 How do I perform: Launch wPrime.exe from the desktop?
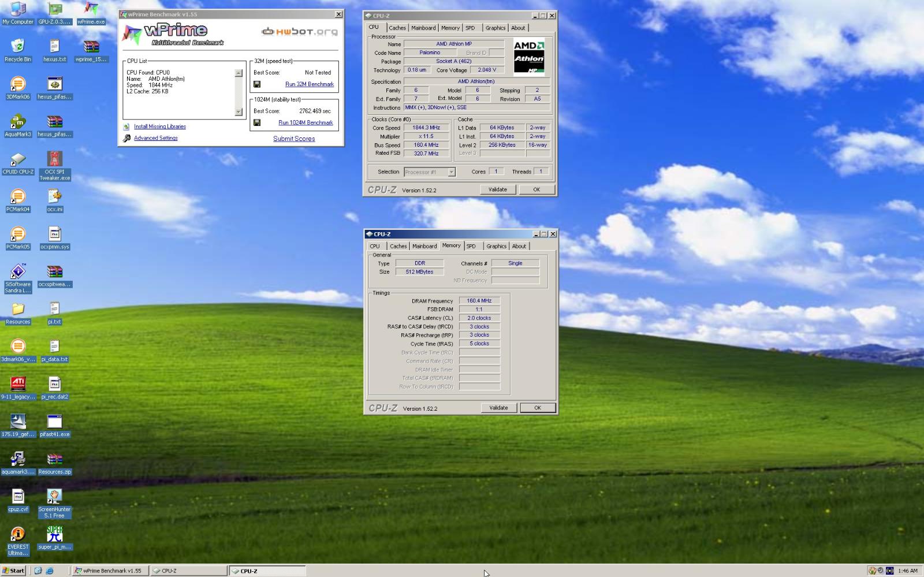91,13
